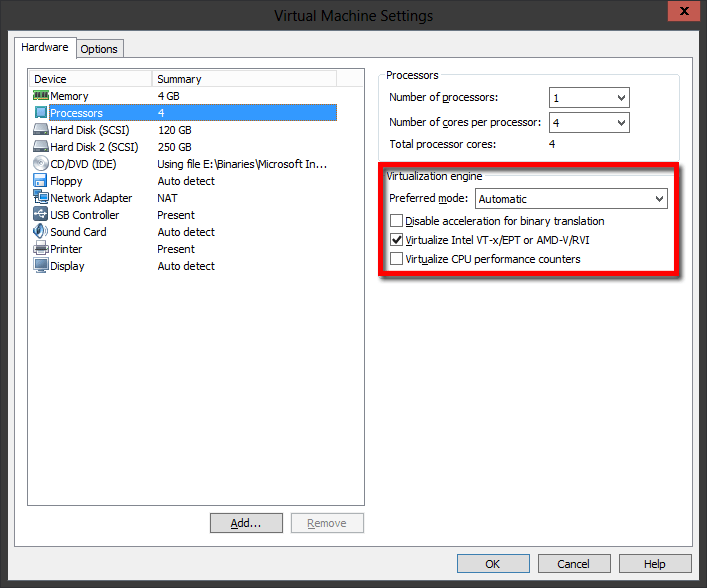Click the CD/DVD (IDE) disc icon
707x588 pixels.
41,164
